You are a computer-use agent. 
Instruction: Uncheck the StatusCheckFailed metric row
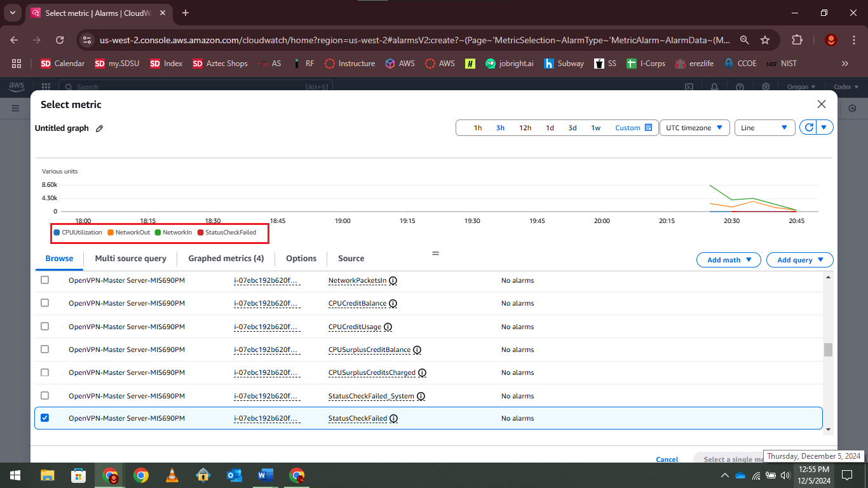click(44, 418)
